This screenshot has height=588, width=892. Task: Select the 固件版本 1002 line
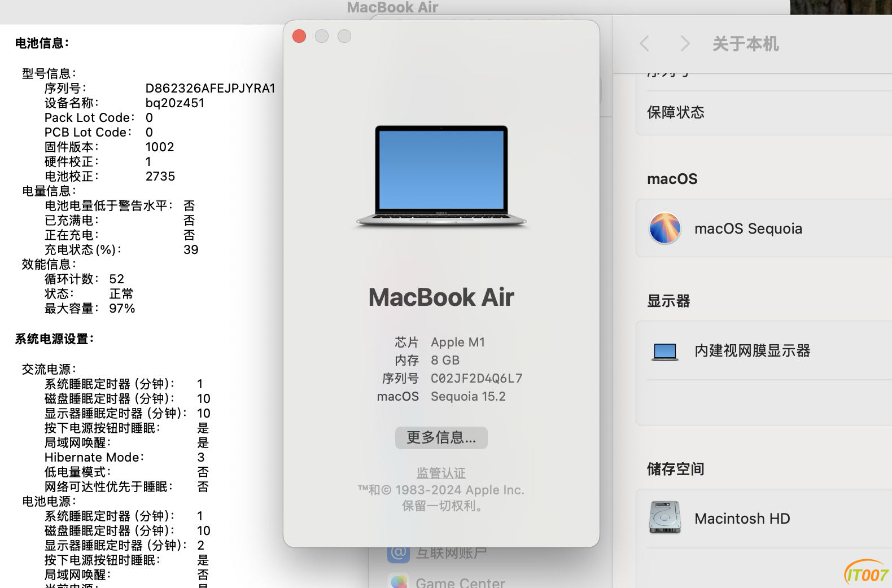tap(109, 147)
